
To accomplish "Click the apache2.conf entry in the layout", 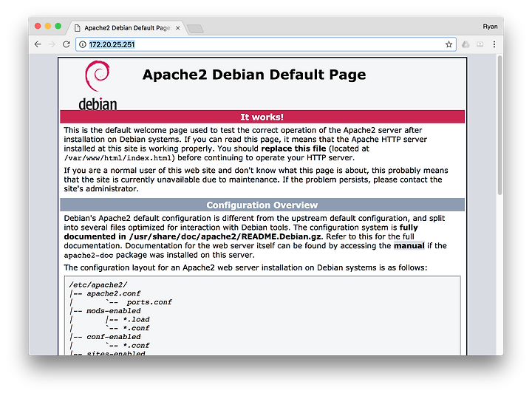I will click(x=113, y=293).
